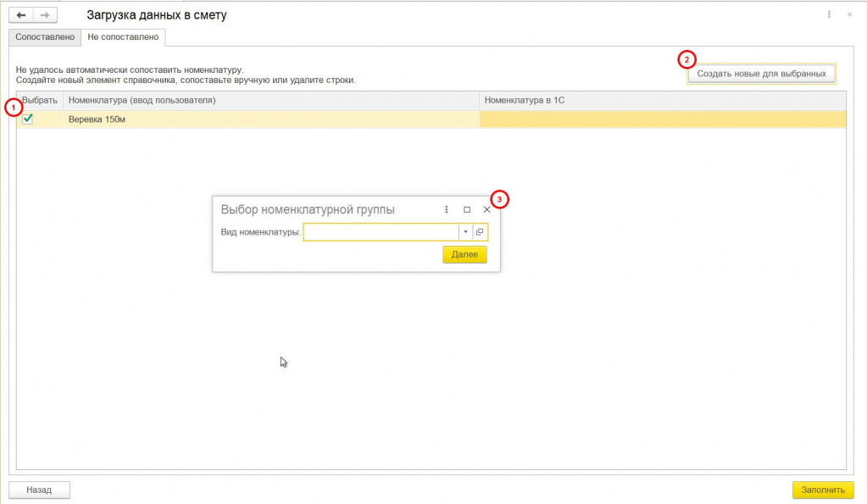This screenshot has height=504, width=867.
Task: Go back with the left arrow icon
Action: click(21, 15)
